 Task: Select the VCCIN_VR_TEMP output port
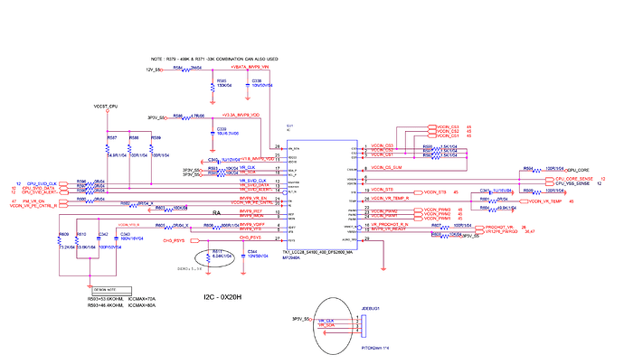click(x=525, y=201)
